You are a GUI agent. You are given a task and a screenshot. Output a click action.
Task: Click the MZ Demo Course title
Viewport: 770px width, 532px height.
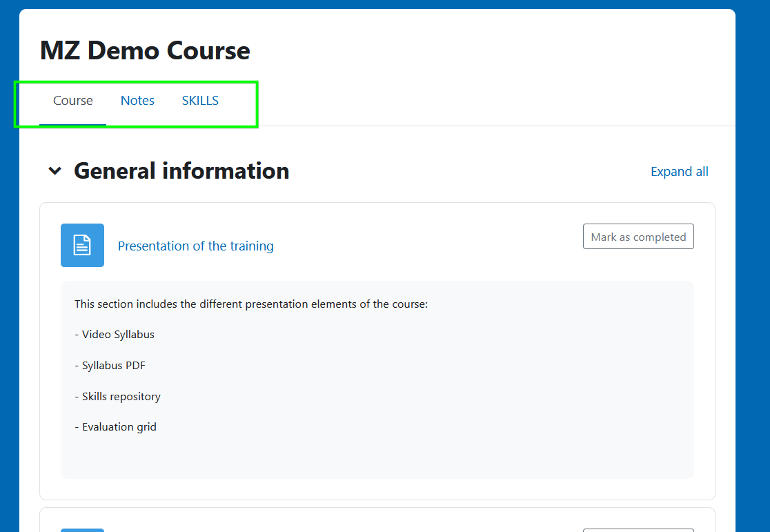pos(145,50)
